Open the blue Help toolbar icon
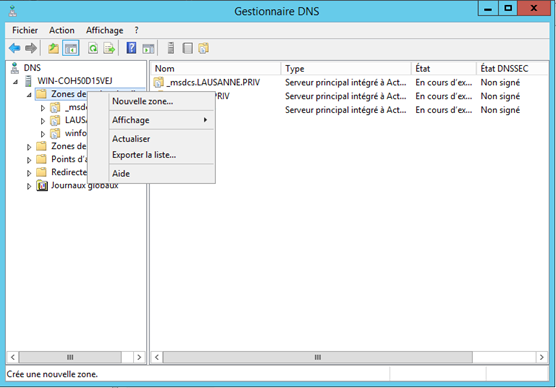The width and height of the screenshot is (556, 388). [131, 48]
